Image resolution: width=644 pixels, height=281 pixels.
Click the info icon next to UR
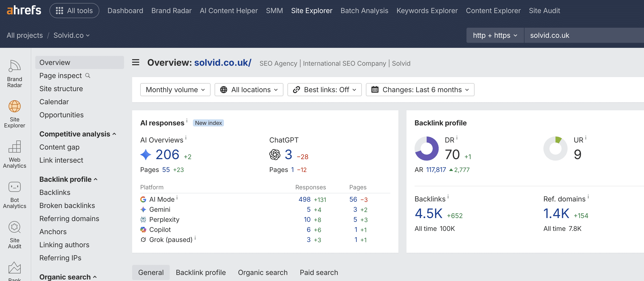pos(586,138)
